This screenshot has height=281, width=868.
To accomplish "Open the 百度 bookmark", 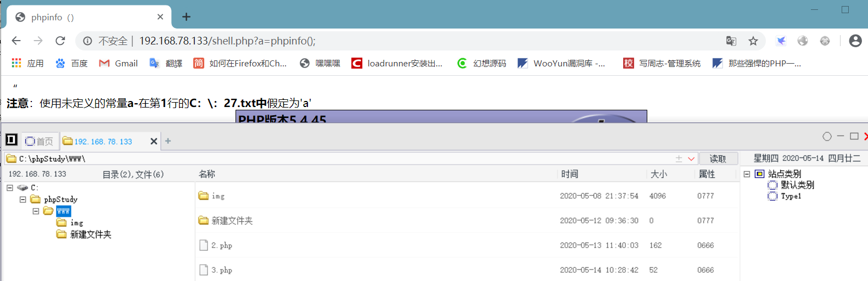I will point(71,64).
